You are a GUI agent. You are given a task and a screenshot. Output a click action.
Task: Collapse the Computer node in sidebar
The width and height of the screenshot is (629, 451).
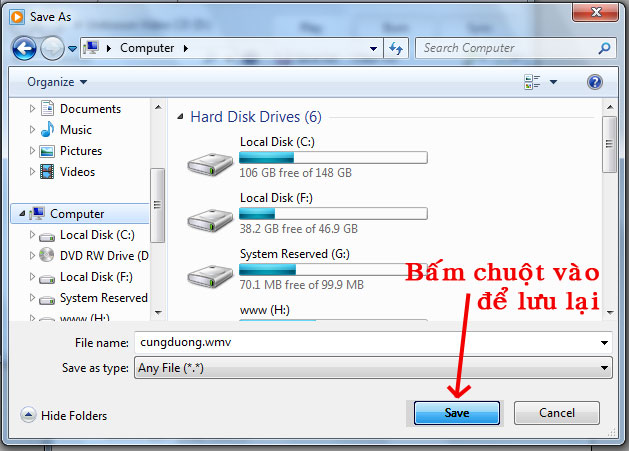[x=18, y=214]
